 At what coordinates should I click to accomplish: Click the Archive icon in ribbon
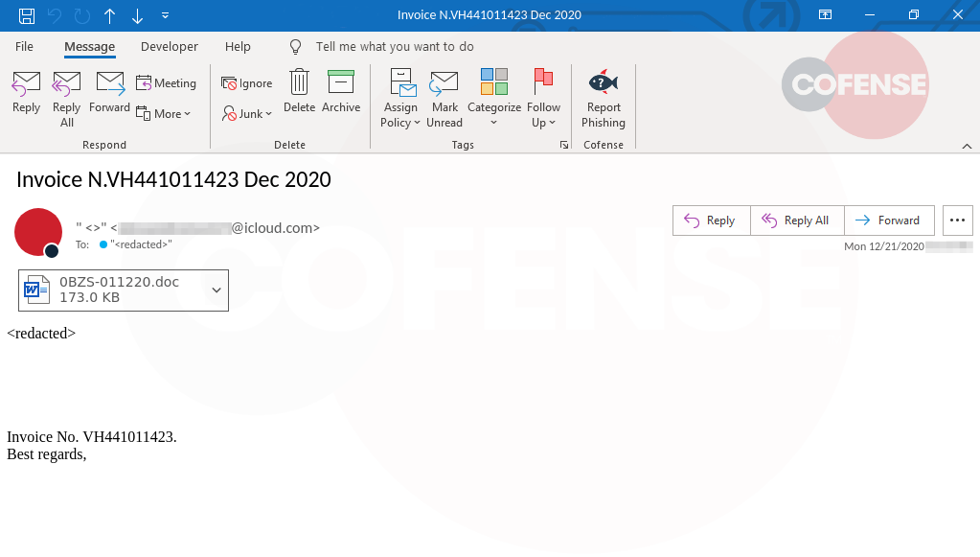[x=340, y=83]
